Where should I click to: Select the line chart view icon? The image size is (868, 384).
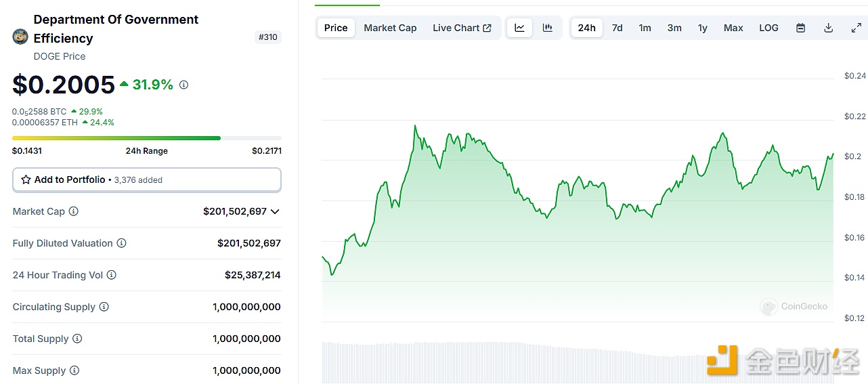(x=519, y=28)
